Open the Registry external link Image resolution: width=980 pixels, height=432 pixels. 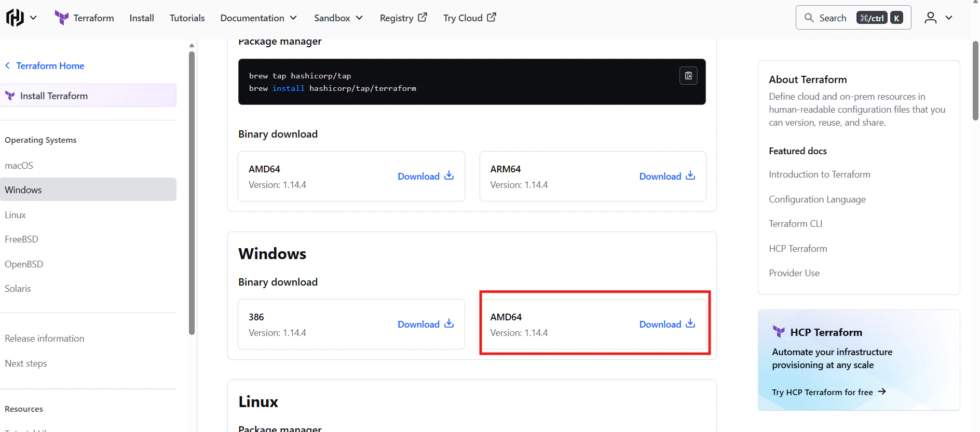[403, 18]
